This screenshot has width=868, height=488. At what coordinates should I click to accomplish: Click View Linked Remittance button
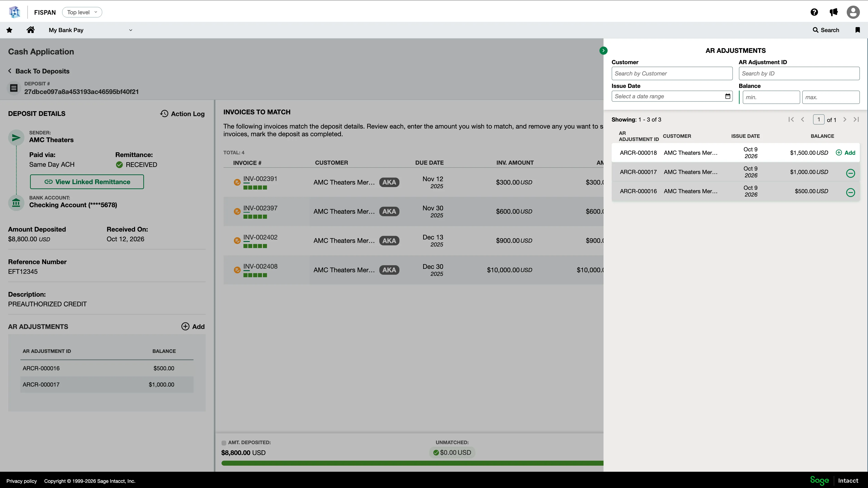tap(87, 182)
